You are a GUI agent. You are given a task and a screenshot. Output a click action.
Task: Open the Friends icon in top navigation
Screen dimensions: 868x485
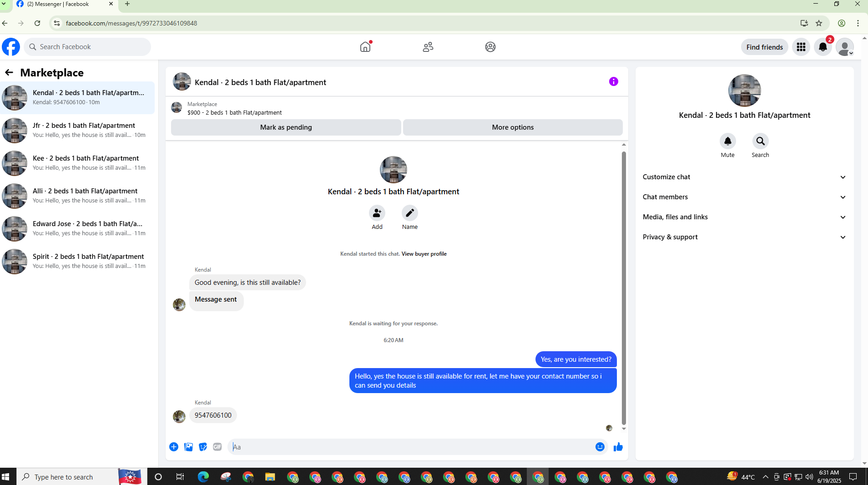pyautogui.click(x=428, y=47)
